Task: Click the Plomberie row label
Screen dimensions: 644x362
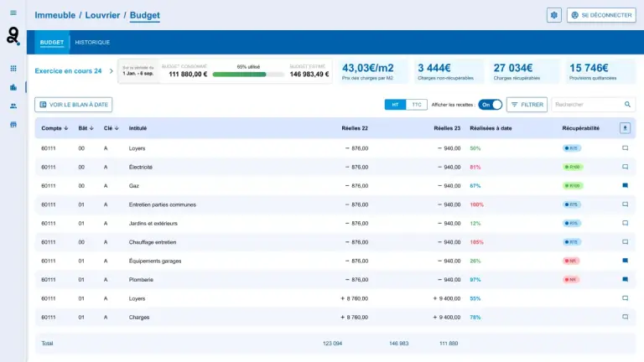Action: pos(141,280)
